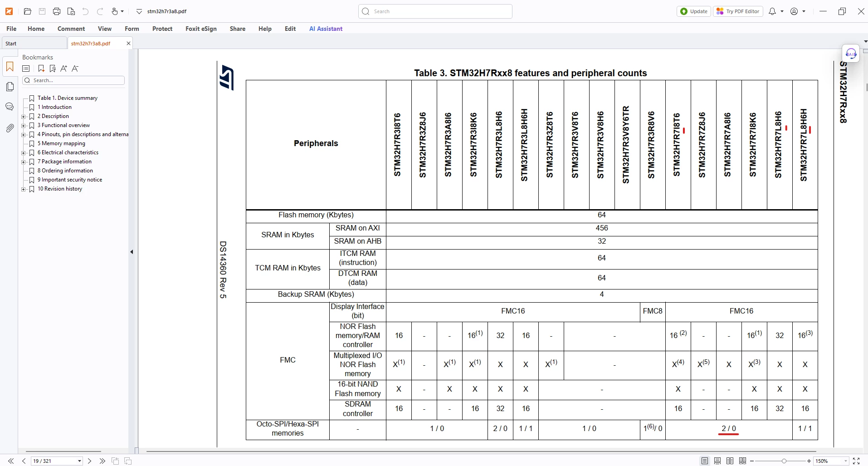Image resolution: width=868 pixels, height=466 pixels.
Task: Click the bookmark options list icon
Action: [26, 69]
